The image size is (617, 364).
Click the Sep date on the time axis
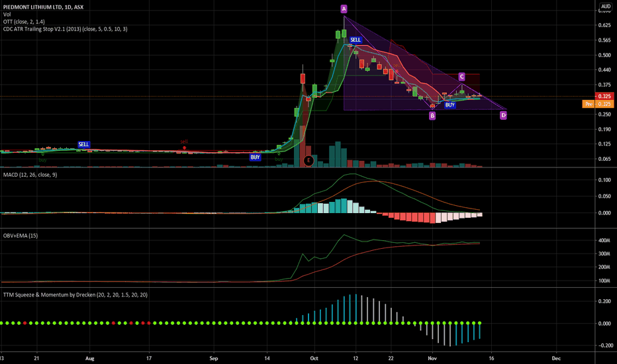[214, 358]
